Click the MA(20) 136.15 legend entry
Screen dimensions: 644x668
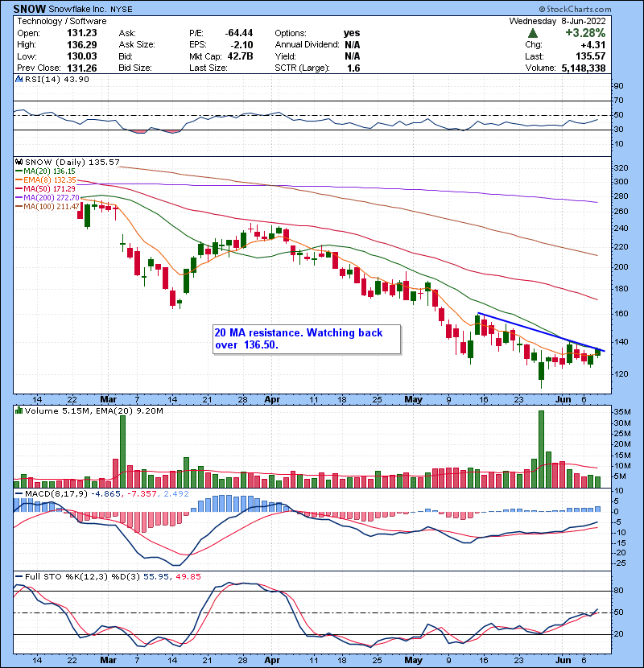click(46, 171)
